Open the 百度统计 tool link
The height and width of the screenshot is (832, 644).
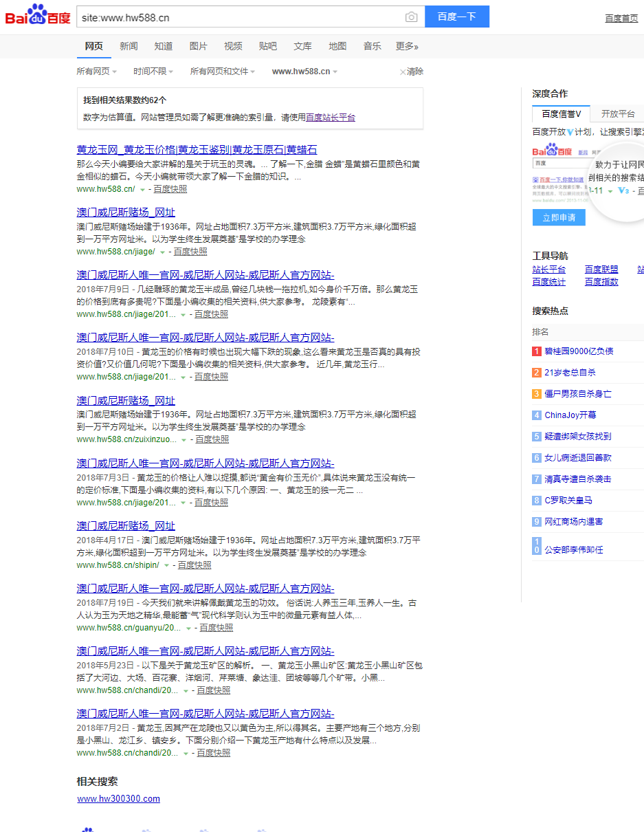(x=549, y=282)
